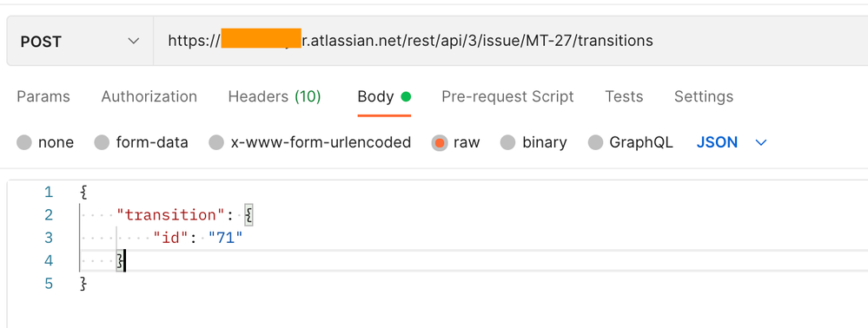Viewport: 868px width, 328px height.
Task: Select the GraphQL radio option
Action: click(595, 142)
